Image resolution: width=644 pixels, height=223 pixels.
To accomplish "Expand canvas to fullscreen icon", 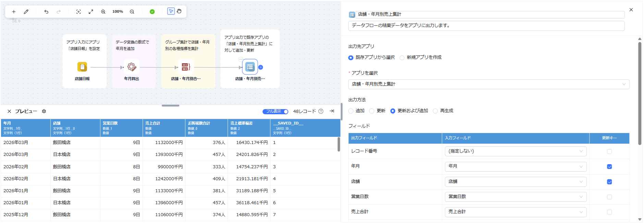I will point(91,12).
